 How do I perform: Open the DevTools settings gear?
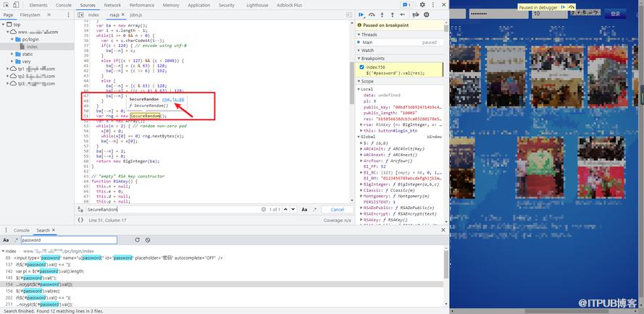[x=422, y=5]
